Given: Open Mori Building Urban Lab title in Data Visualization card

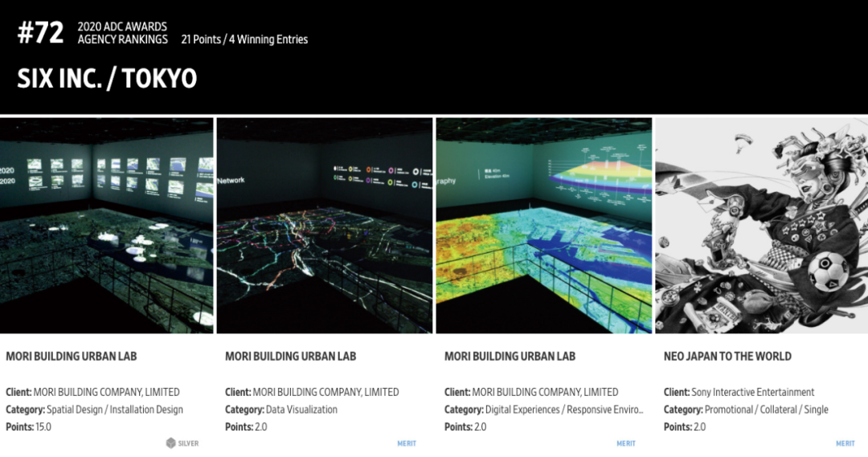Looking at the screenshot, I should point(291,357).
